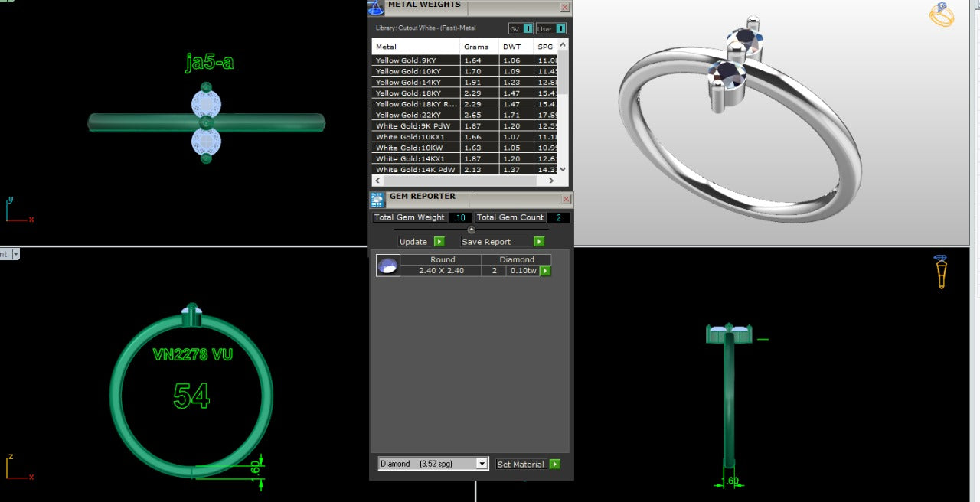
Task: Click the gold ring icon in perspective viewport
Action: [942, 15]
